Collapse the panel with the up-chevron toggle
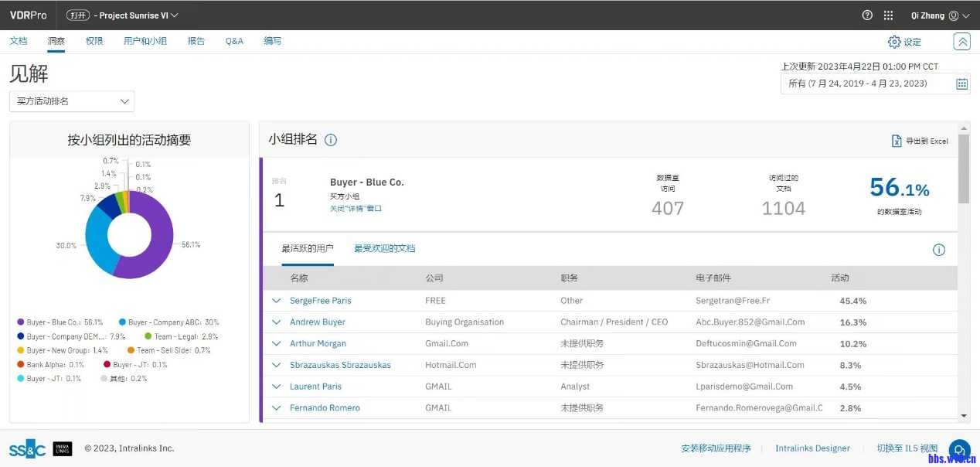Viewport: 980px width, 467px height. [961, 41]
